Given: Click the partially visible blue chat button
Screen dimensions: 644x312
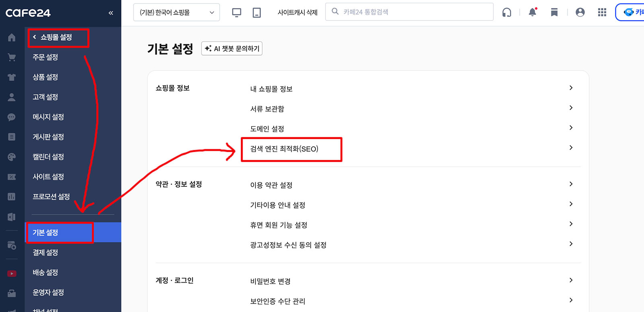Looking at the screenshot, I should tap(630, 12).
